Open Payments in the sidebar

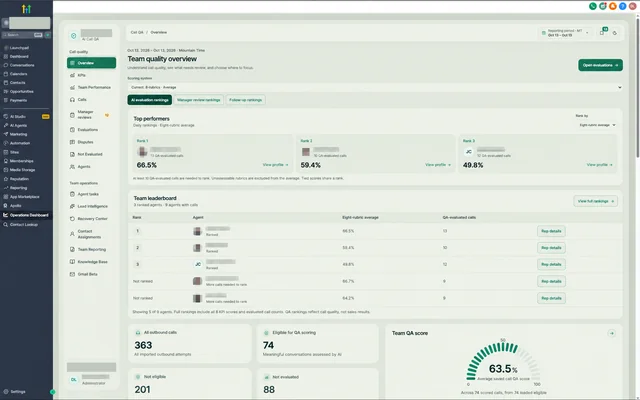18,100
